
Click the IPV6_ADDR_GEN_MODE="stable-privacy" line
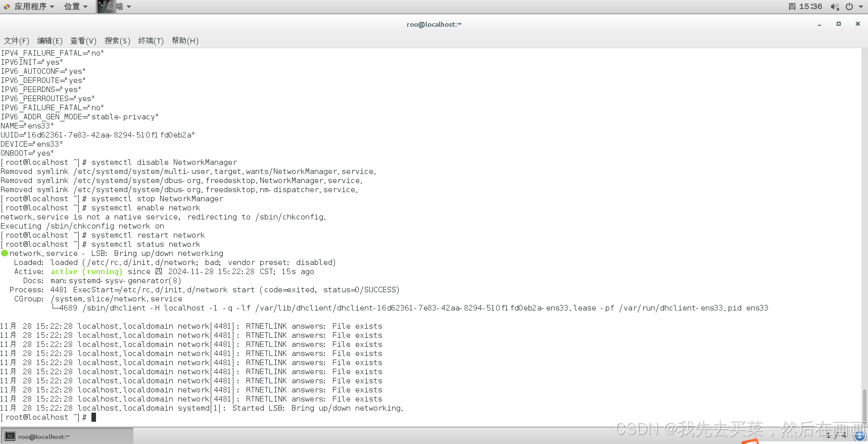[x=79, y=117]
